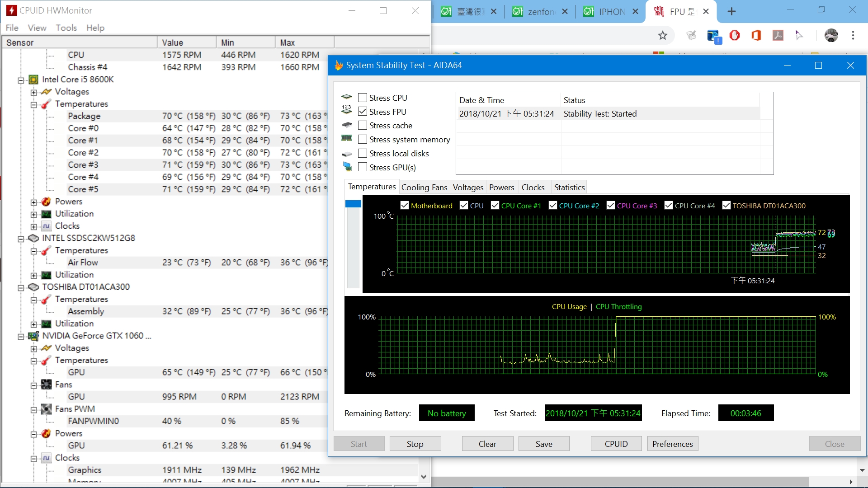Expand the Clocks node under Intel Core i5

[34, 227]
